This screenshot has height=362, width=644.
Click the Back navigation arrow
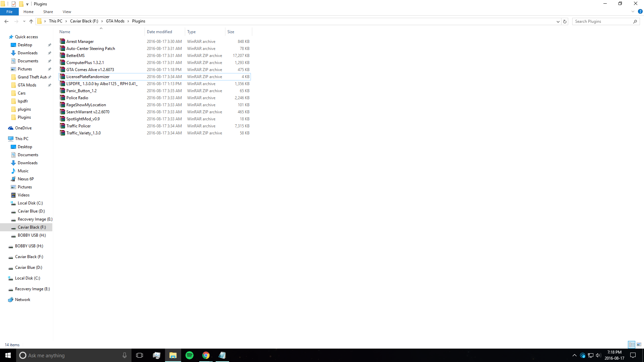point(6,21)
